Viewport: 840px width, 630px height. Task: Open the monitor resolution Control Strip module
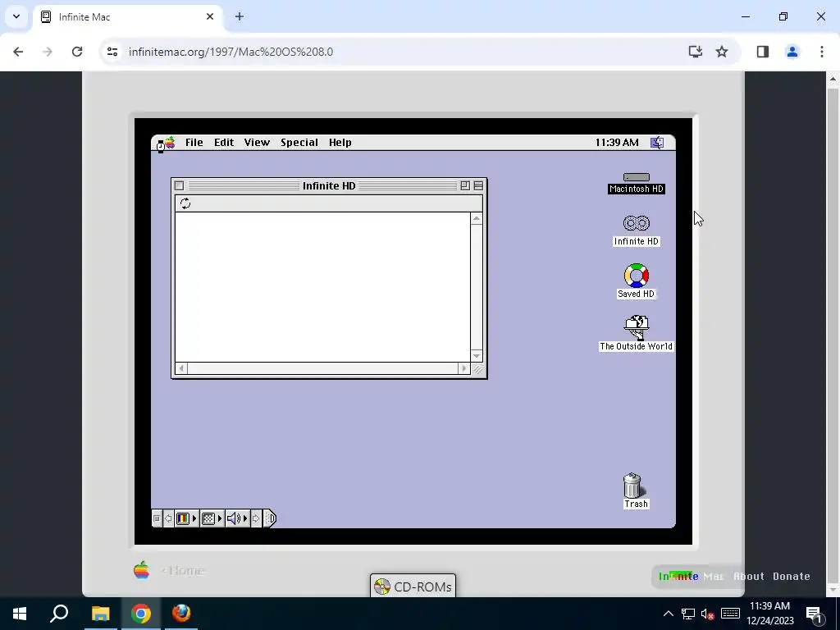pos(211,518)
